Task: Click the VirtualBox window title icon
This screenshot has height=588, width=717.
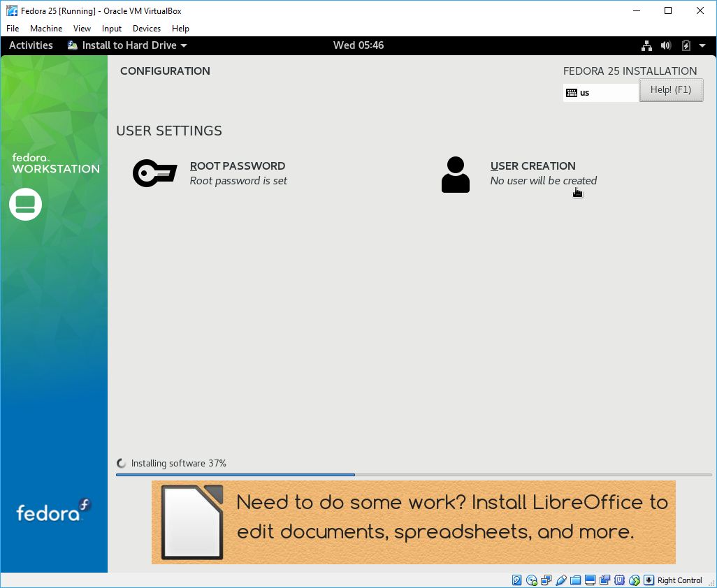Action: (x=12, y=10)
